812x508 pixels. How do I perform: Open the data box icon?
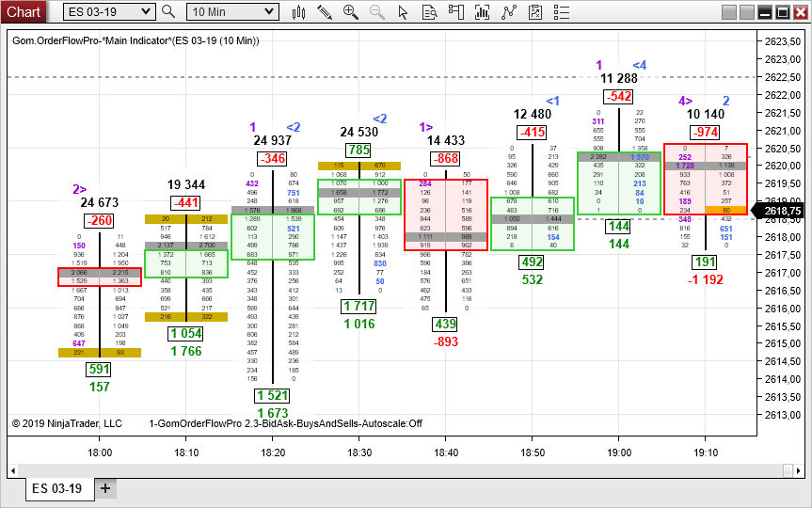(x=429, y=12)
